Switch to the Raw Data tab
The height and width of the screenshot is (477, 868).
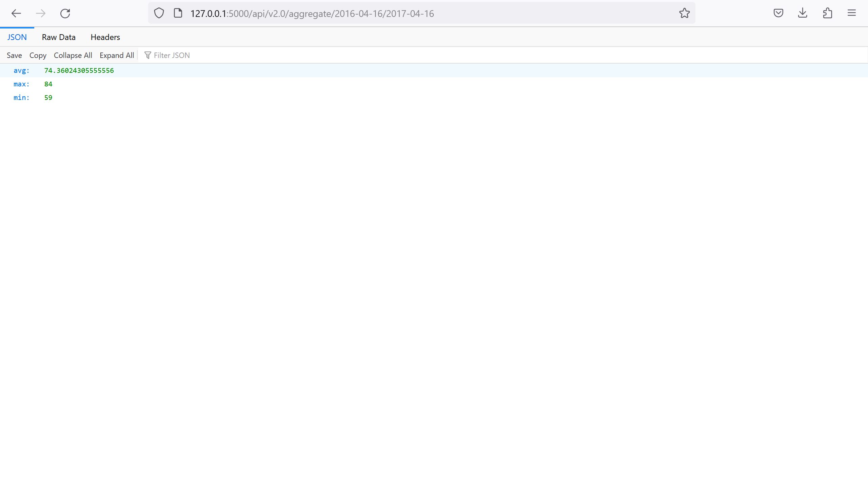pos(59,37)
